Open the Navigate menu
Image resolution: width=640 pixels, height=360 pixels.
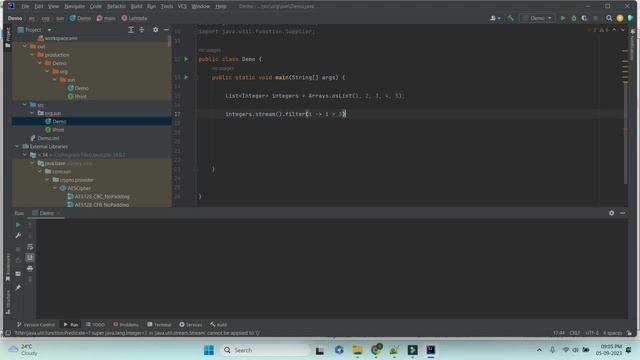coord(74,7)
